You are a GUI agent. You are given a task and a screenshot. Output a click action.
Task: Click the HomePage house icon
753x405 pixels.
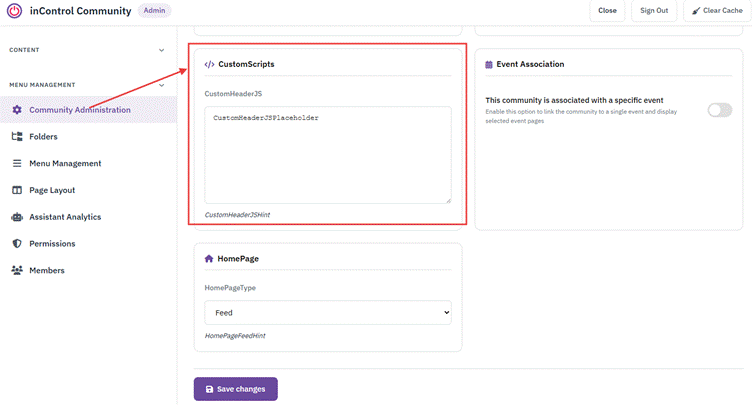(209, 258)
